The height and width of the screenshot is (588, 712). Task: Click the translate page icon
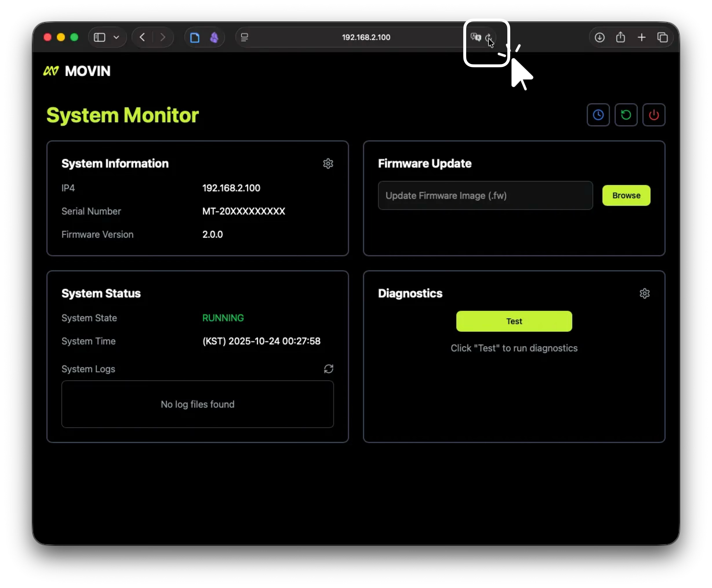point(475,37)
